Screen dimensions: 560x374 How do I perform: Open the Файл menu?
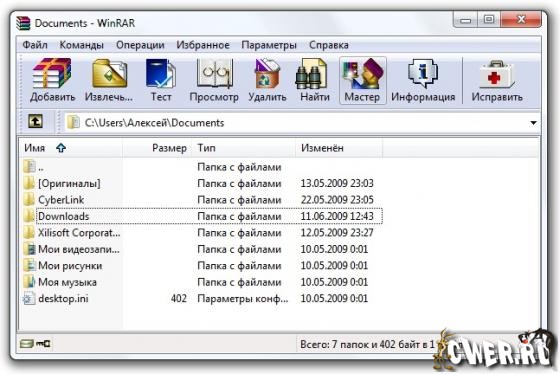35,45
